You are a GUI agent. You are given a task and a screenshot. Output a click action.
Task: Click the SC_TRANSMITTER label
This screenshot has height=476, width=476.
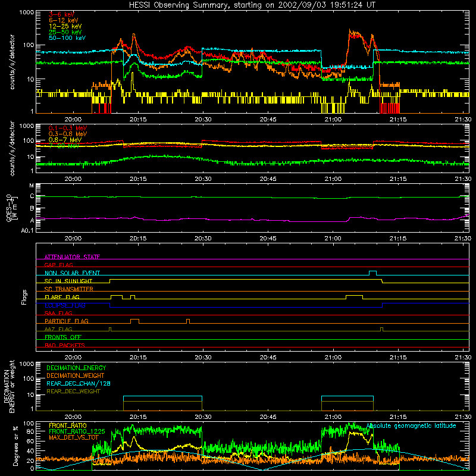pos(69,289)
